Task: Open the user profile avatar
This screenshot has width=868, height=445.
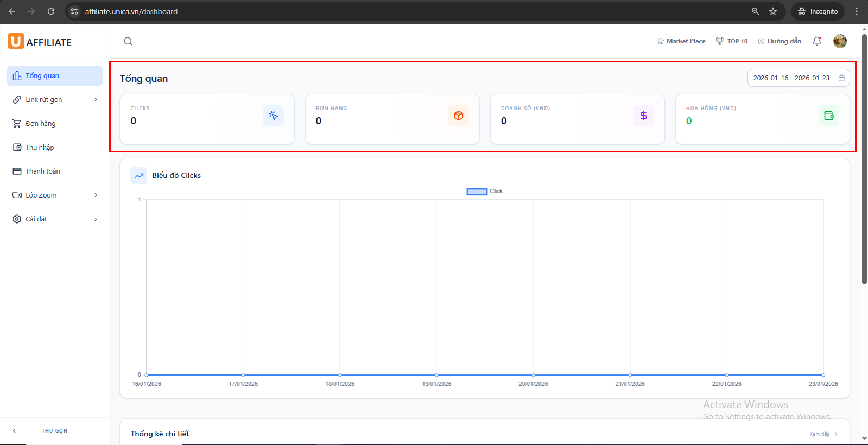Action: pos(840,41)
